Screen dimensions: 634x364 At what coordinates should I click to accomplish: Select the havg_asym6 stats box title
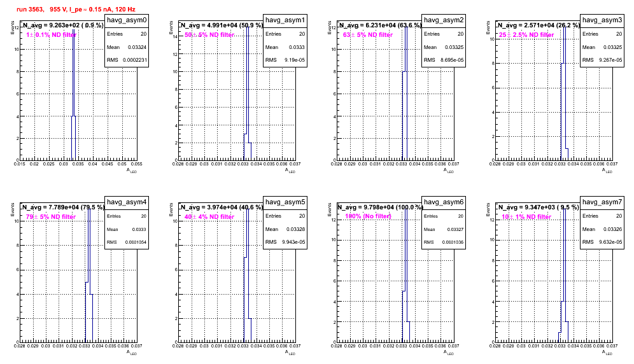(x=444, y=202)
